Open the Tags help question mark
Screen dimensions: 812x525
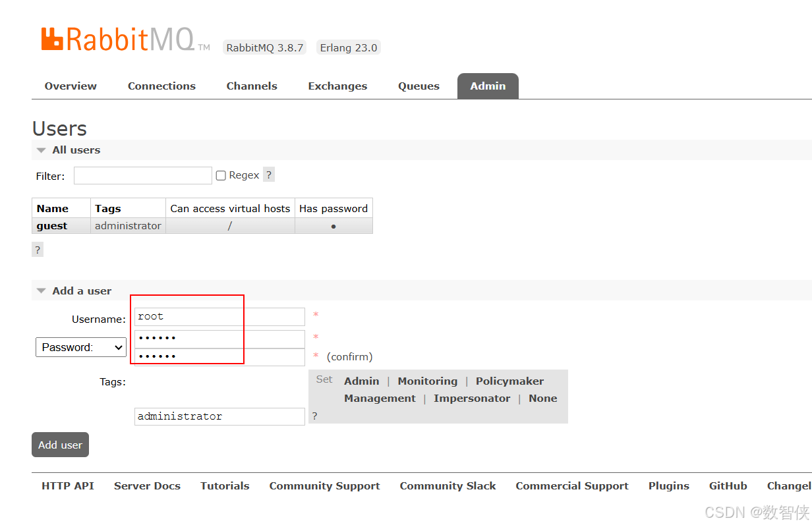314,416
